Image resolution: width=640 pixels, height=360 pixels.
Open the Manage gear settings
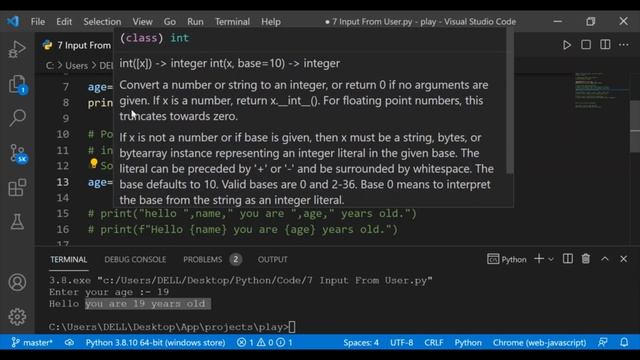pyautogui.click(x=17, y=316)
